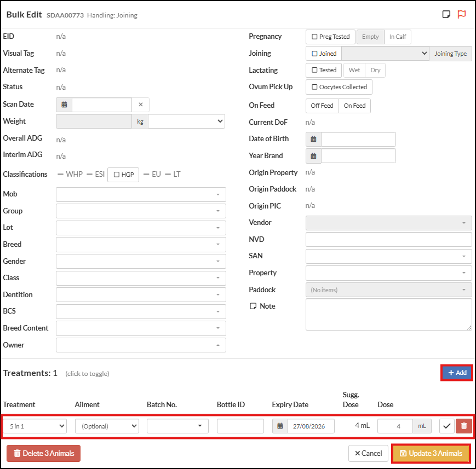Open the Lot dropdown
This screenshot has height=469, width=476.
click(x=141, y=228)
